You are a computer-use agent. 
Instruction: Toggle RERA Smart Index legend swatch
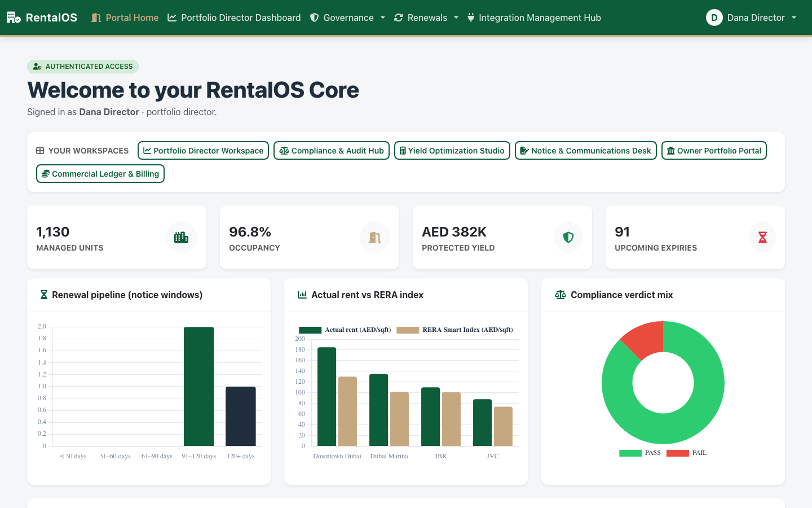tap(408, 330)
